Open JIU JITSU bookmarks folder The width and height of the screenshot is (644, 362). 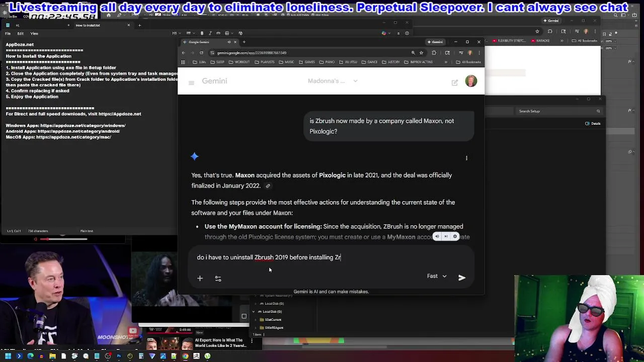tap(349, 62)
